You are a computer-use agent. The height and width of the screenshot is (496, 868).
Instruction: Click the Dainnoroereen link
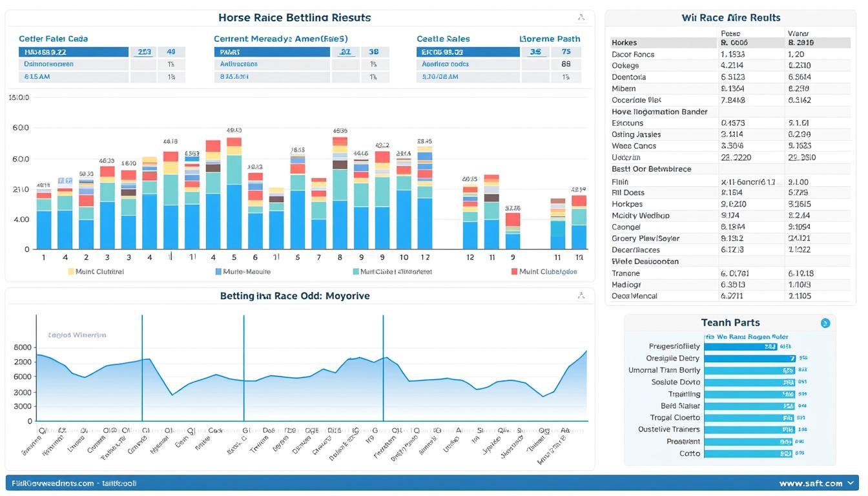point(49,65)
